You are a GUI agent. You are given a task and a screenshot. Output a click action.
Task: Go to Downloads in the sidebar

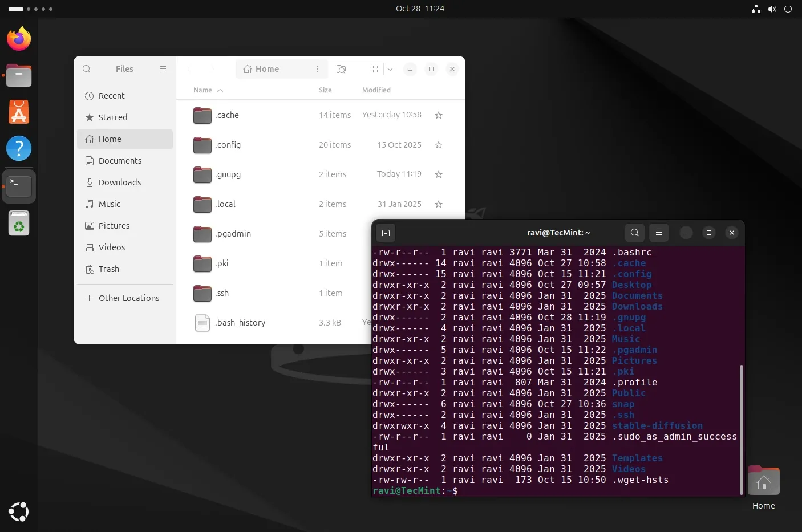[119, 182]
